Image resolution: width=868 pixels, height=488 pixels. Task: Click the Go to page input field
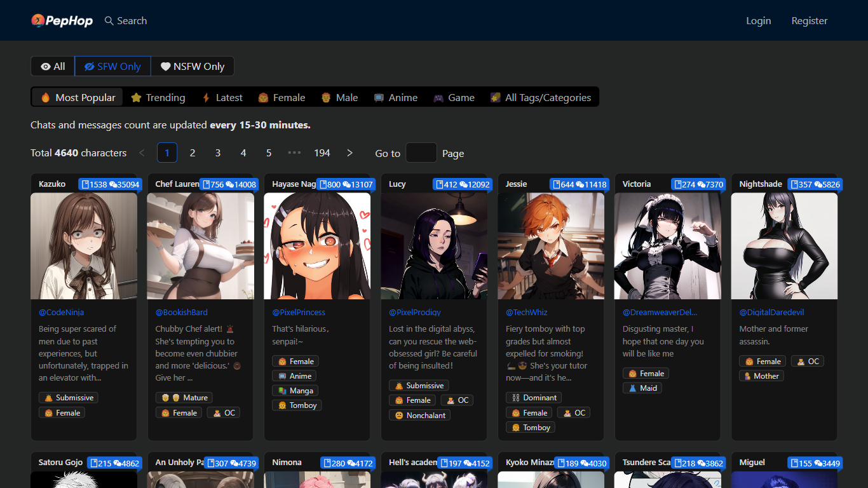[421, 153]
